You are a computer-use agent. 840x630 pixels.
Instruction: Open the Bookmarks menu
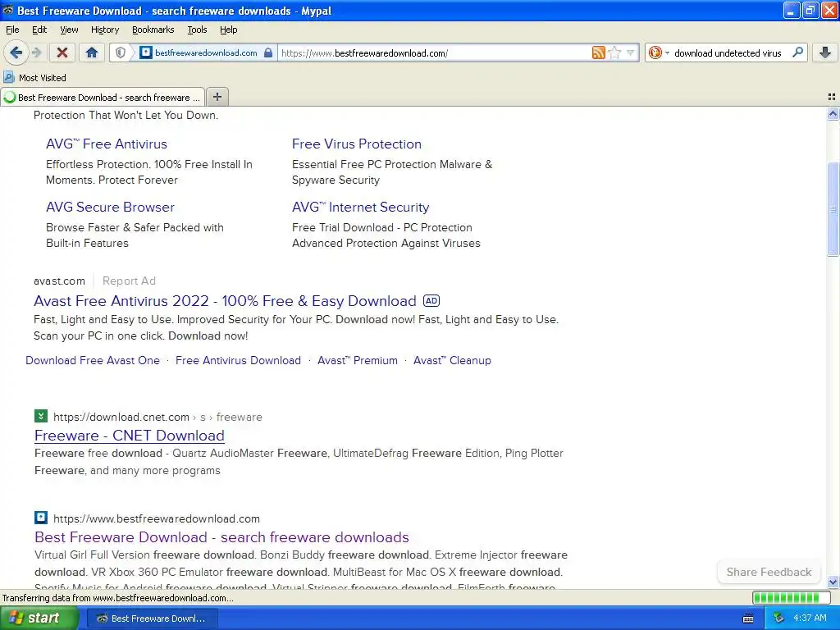pos(153,30)
